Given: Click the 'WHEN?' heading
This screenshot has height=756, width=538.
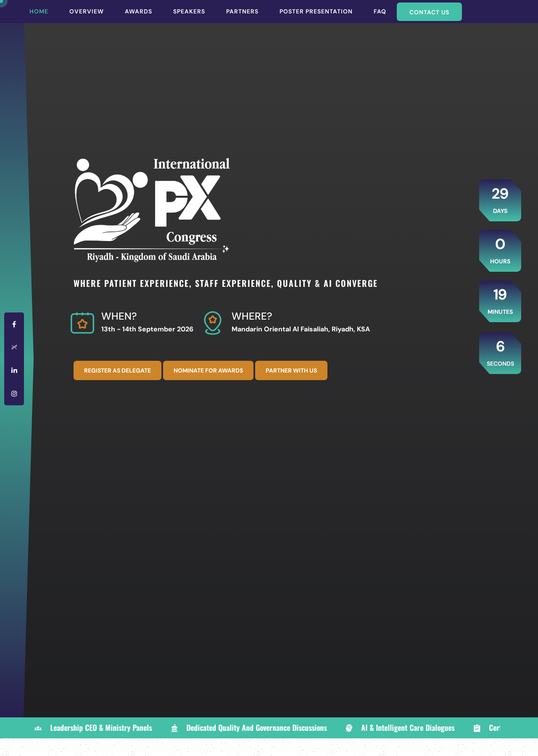Looking at the screenshot, I should point(119,316).
